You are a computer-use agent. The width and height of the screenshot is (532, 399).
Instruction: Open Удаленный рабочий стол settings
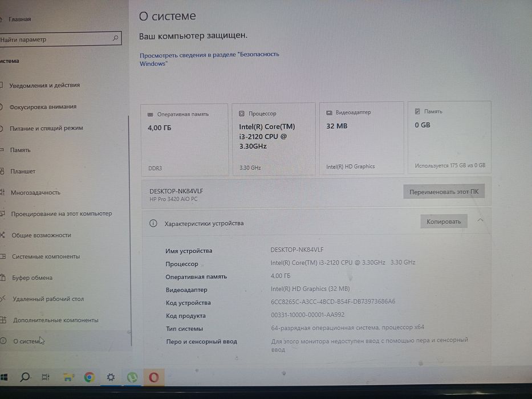[x=48, y=299]
